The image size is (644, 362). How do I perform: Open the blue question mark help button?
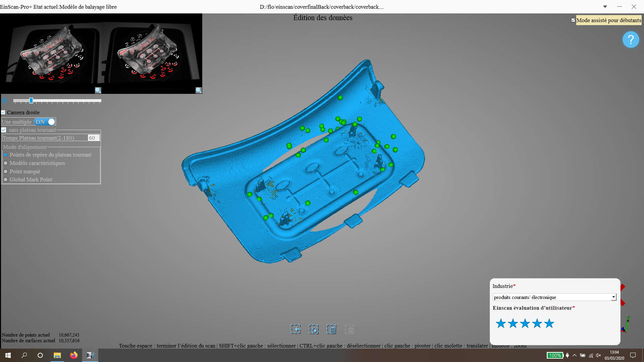[x=631, y=40]
